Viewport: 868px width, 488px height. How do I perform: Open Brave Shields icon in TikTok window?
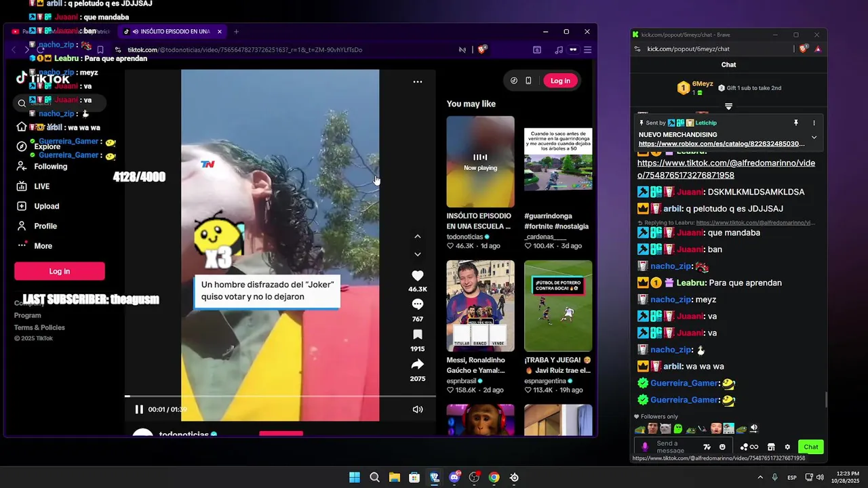[x=483, y=49]
